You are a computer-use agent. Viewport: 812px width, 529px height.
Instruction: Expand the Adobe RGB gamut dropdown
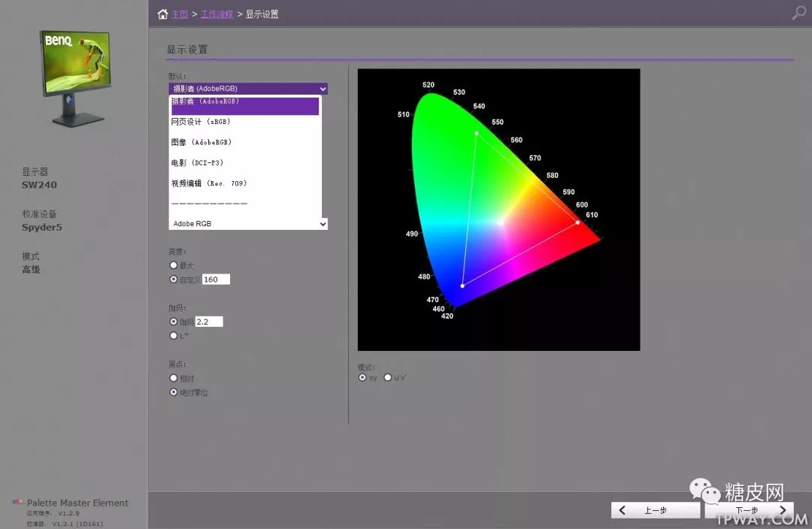click(x=248, y=224)
